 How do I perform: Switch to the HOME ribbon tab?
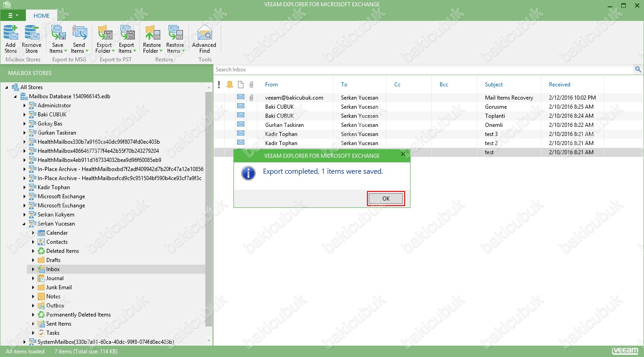tap(41, 15)
